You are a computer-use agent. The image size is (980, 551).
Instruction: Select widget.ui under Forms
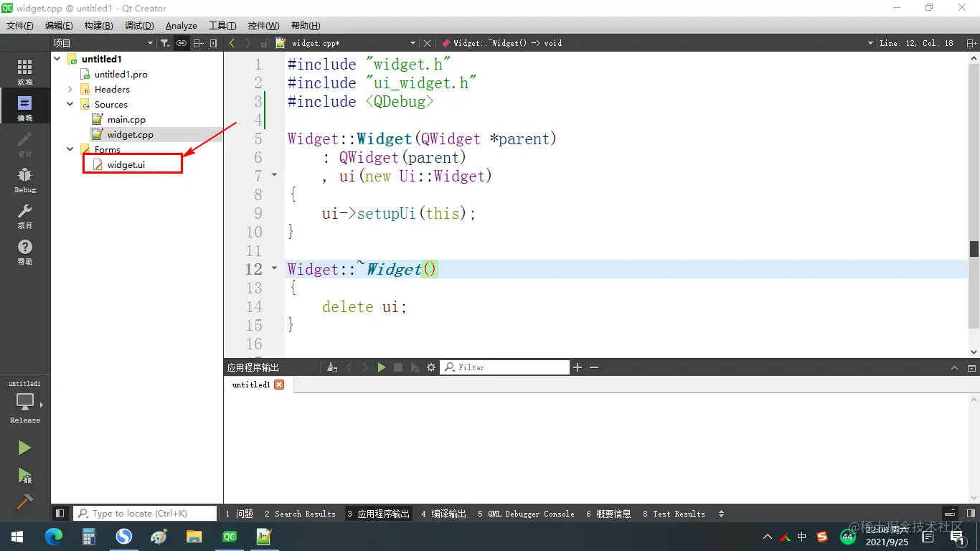coord(126,165)
